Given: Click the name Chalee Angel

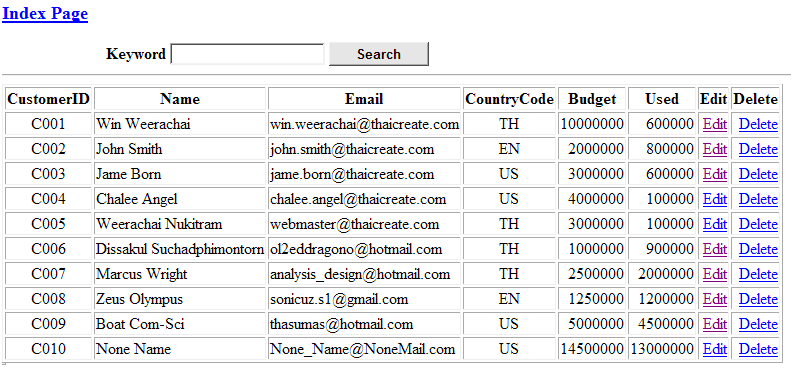Looking at the screenshot, I should (137, 199).
